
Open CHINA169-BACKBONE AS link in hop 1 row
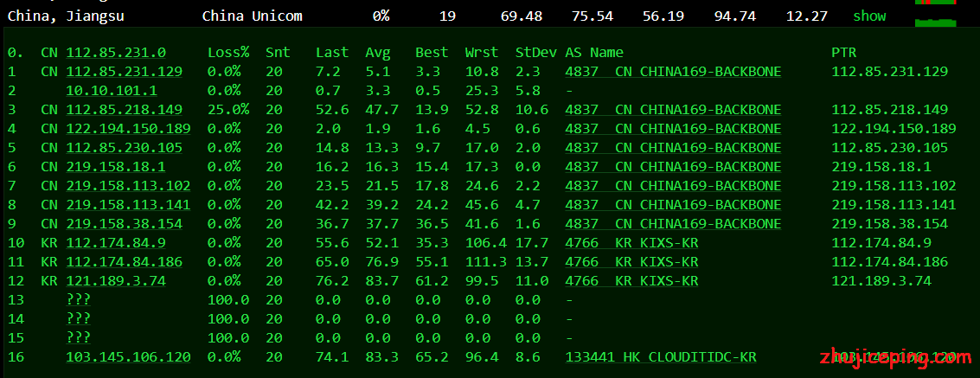673,72
